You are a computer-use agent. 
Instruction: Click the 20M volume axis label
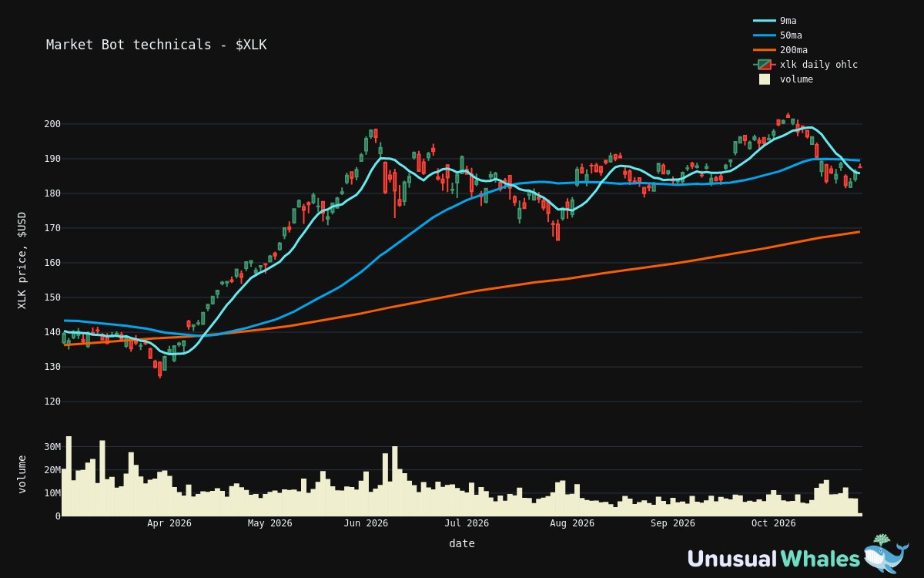click(x=52, y=470)
